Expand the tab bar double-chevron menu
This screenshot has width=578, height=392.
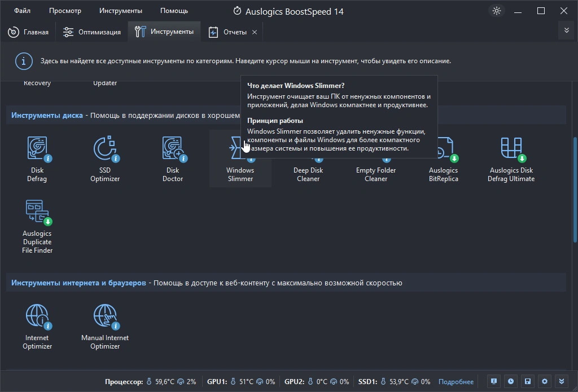pyautogui.click(x=567, y=30)
